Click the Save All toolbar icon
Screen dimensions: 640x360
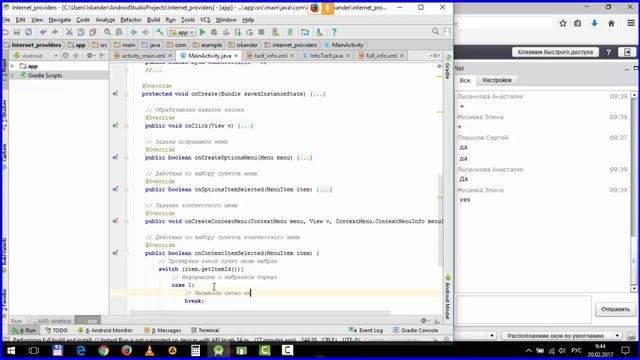tap(17, 32)
